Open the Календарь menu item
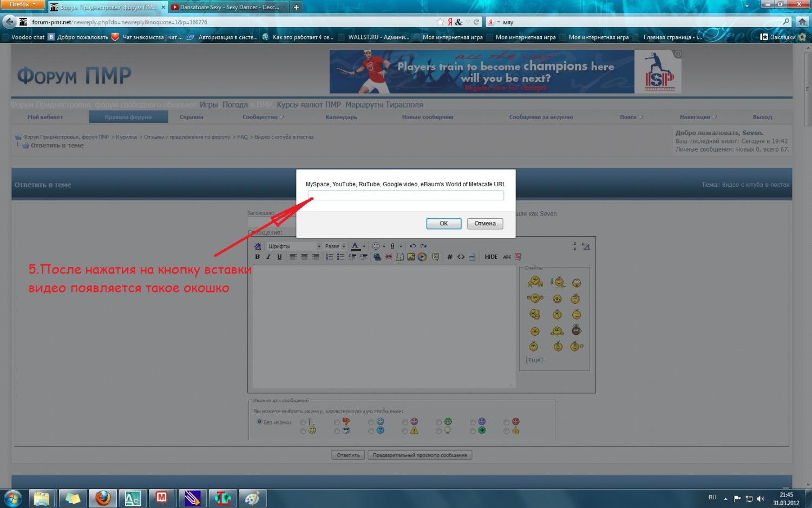The width and height of the screenshot is (812, 508). click(341, 117)
